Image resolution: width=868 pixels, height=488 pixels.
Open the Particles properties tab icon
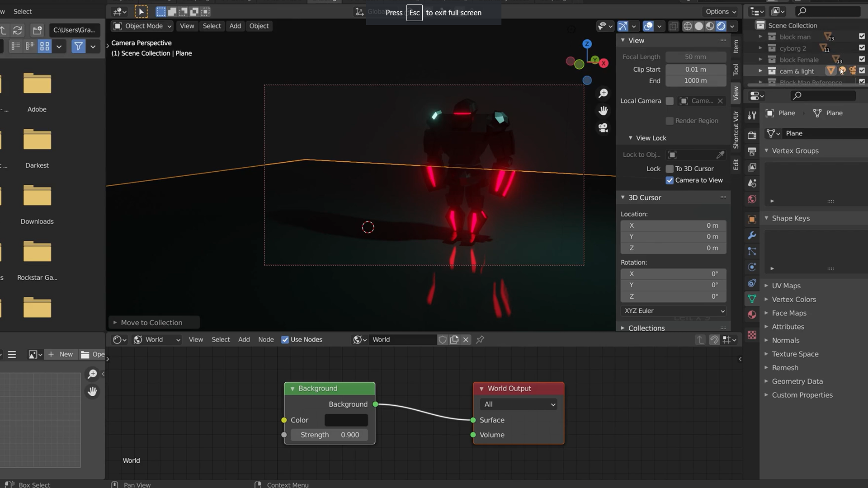[752, 251]
